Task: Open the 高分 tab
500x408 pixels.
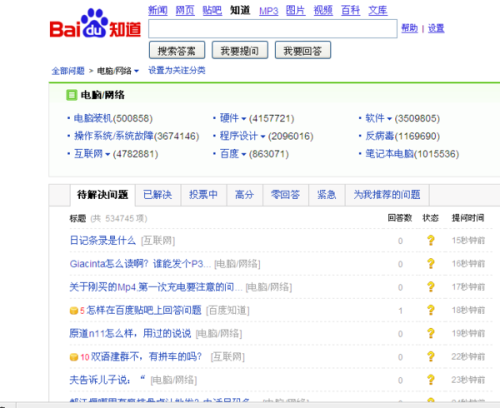Action: (245, 195)
